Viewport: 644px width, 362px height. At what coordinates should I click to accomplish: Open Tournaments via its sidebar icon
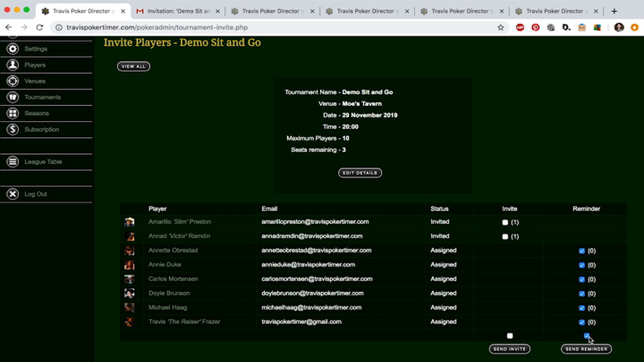coord(12,97)
